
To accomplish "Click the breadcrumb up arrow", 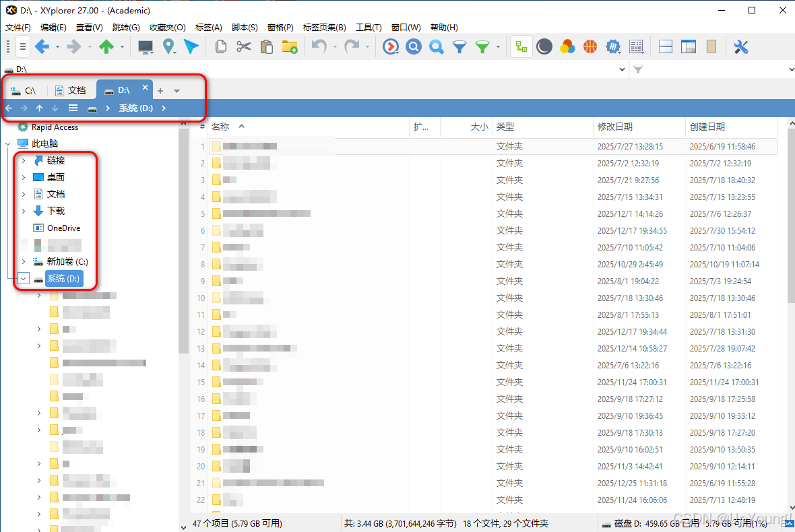I will [40, 108].
